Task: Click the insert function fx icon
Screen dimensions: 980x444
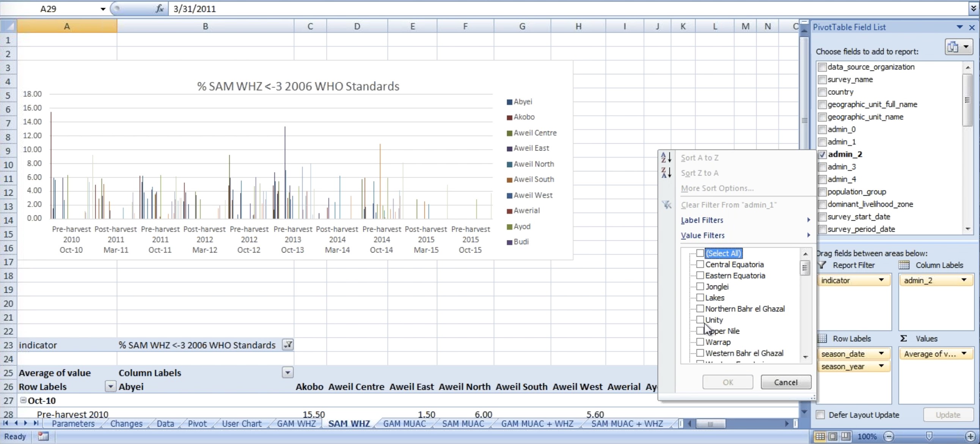Action: (x=160, y=8)
